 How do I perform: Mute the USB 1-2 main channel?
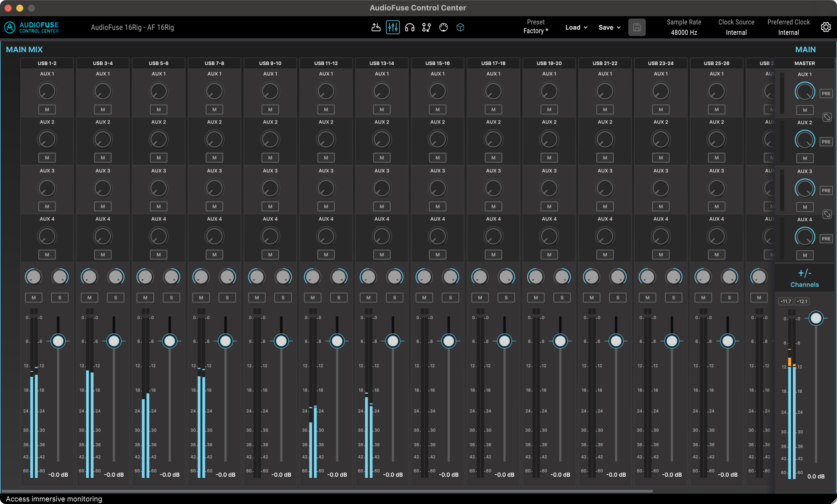(34, 298)
